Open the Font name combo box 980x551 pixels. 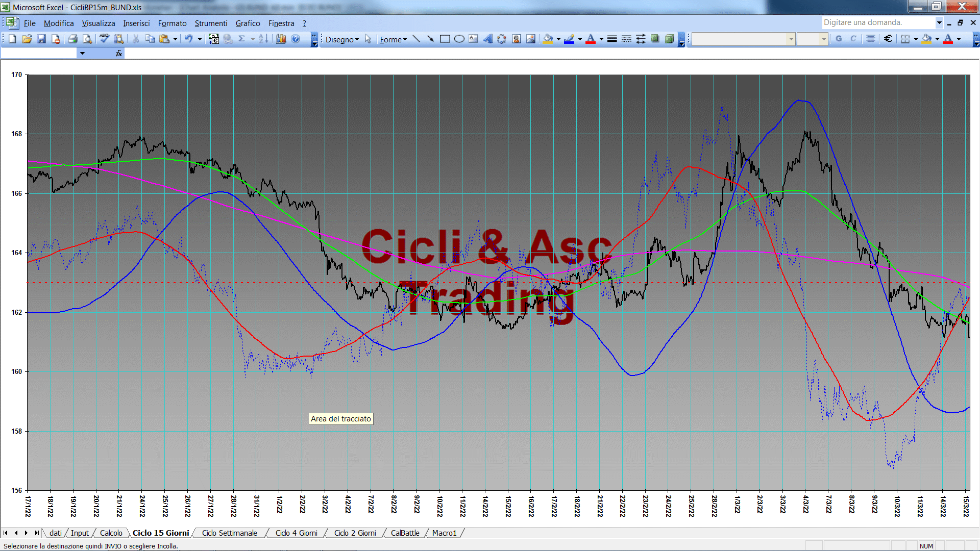pyautogui.click(x=743, y=39)
